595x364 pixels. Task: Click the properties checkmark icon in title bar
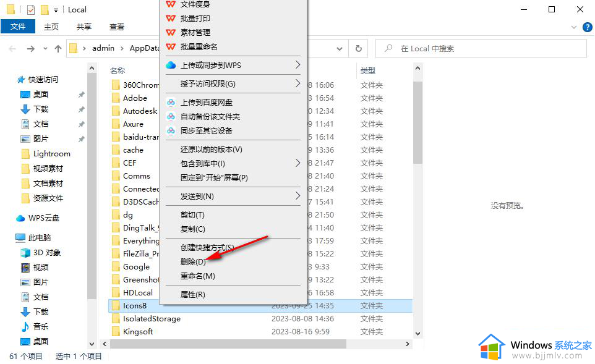tap(31, 9)
